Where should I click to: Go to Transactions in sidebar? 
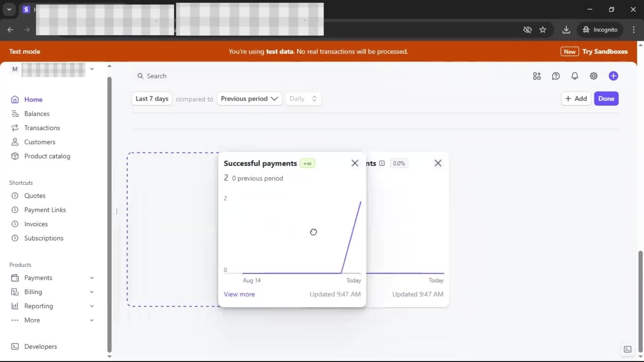click(x=42, y=128)
